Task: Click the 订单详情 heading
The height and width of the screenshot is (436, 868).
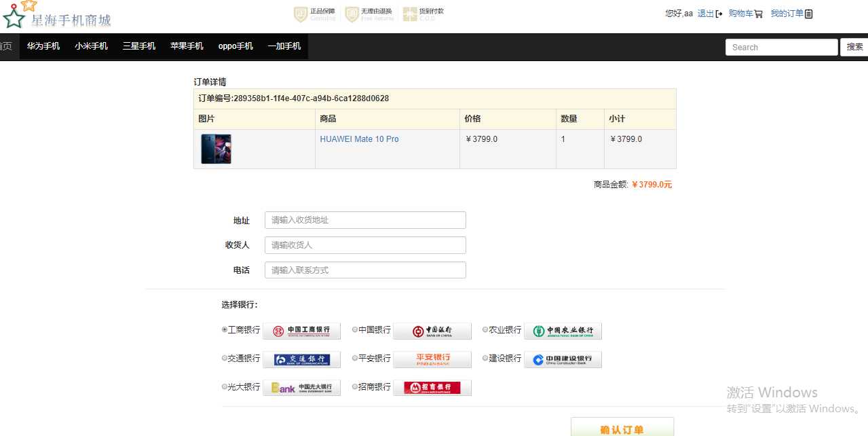Action: pyautogui.click(x=210, y=82)
